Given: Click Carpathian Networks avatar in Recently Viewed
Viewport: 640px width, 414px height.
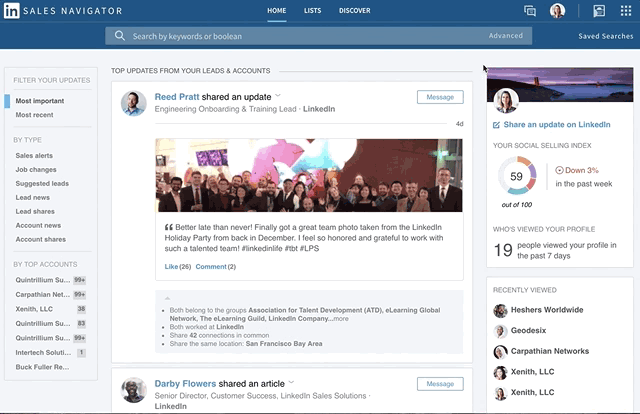Looking at the screenshot, I should [x=500, y=352].
